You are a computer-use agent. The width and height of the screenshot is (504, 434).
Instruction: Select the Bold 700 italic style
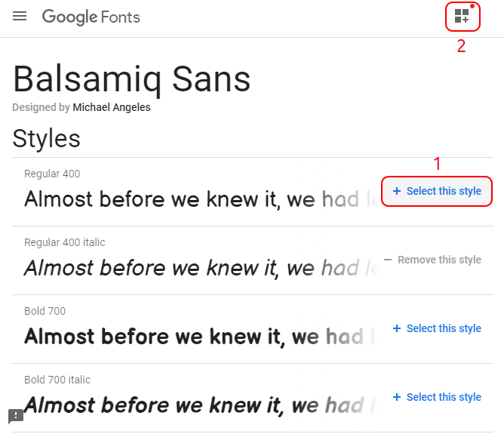(437, 397)
